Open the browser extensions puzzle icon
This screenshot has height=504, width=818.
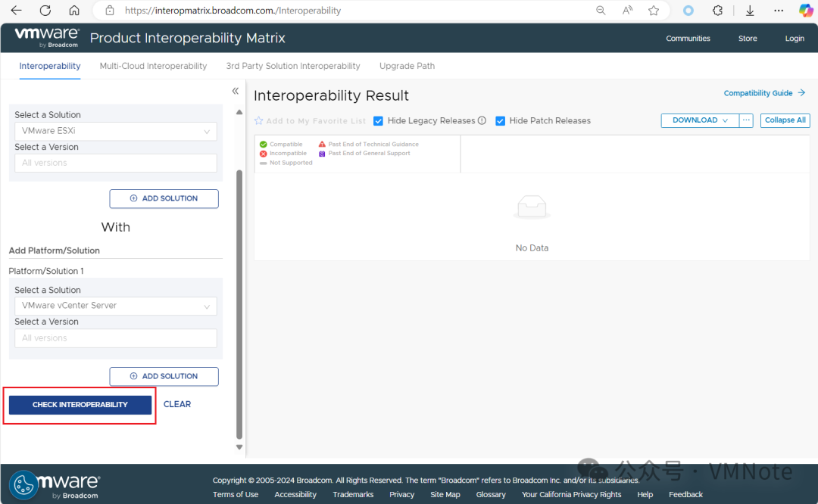click(718, 11)
